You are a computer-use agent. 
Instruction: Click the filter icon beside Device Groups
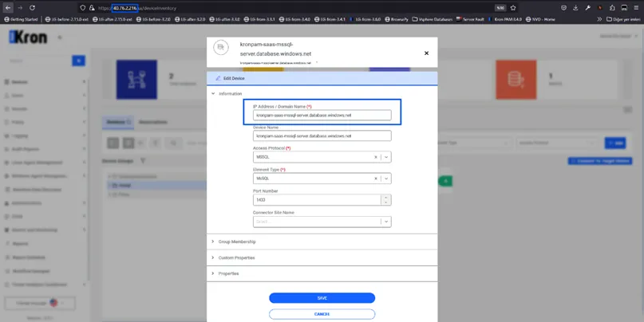pos(143,161)
